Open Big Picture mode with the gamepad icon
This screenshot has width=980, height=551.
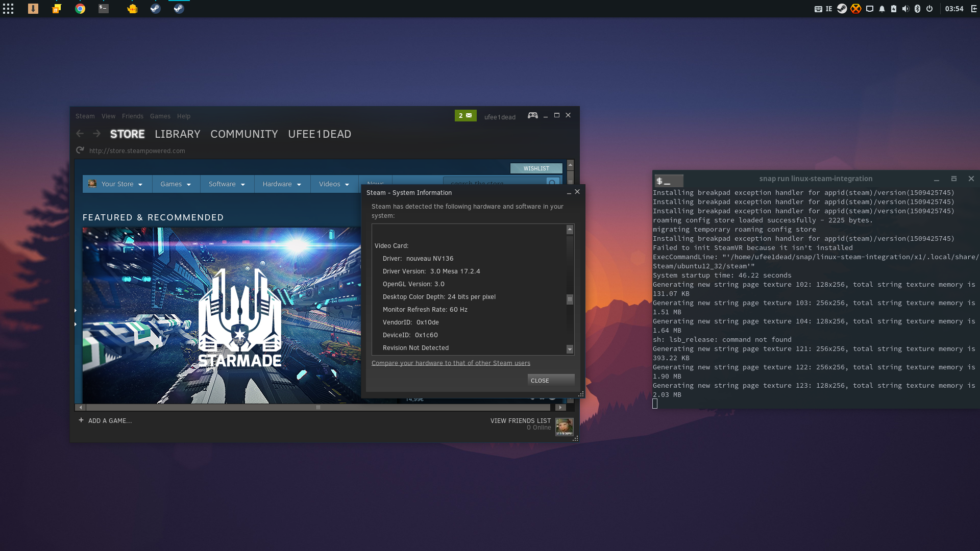pyautogui.click(x=532, y=115)
